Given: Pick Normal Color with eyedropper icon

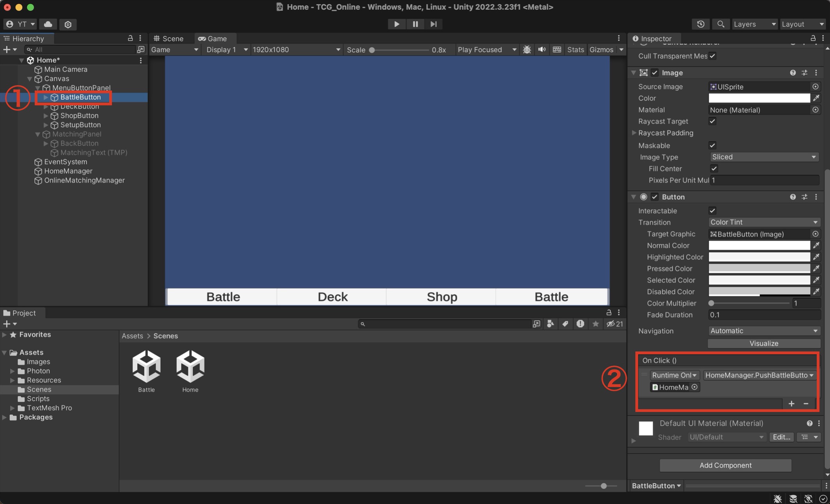Looking at the screenshot, I should pos(816,245).
